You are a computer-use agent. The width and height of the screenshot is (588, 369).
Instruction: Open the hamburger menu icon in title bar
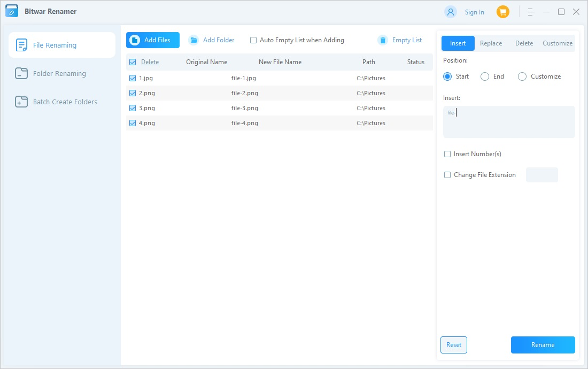coord(531,12)
